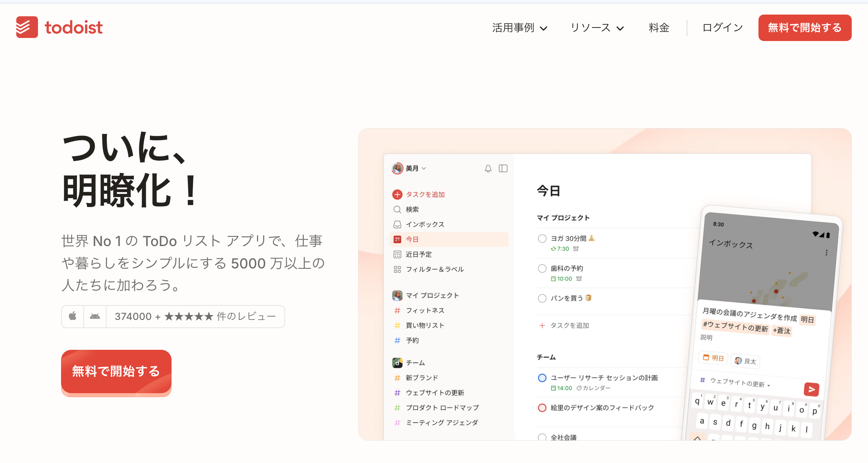Viewport: 868px width, 463px height.
Task: Click the Todoist logo icon
Action: tap(27, 27)
